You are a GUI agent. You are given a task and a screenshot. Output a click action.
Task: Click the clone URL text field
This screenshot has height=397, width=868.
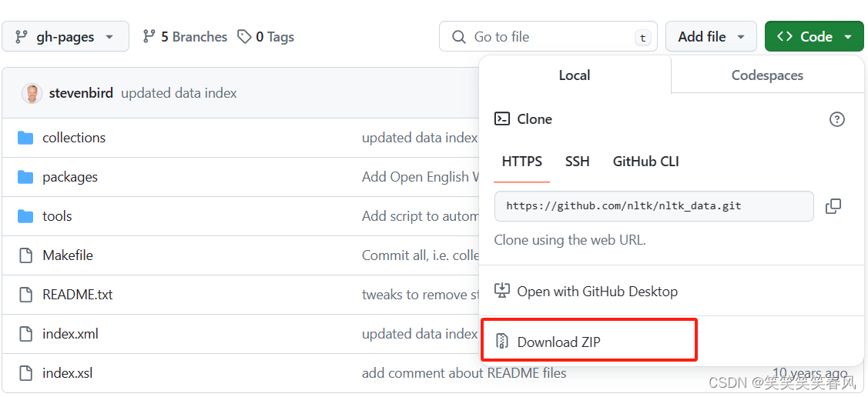coord(654,206)
